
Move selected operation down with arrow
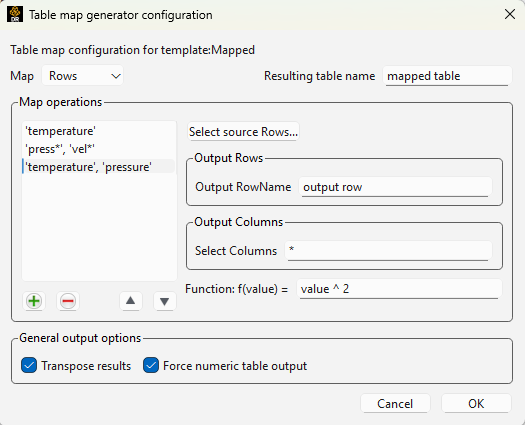pyautogui.click(x=164, y=301)
